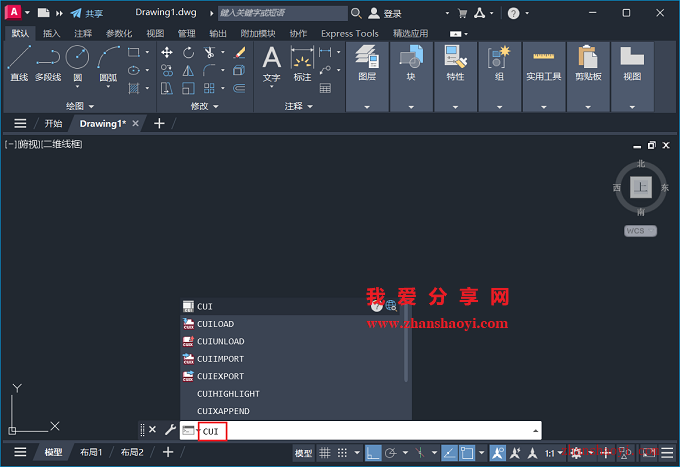Select the 多段线 polyline tool
The image size is (680, 467).
48,64
